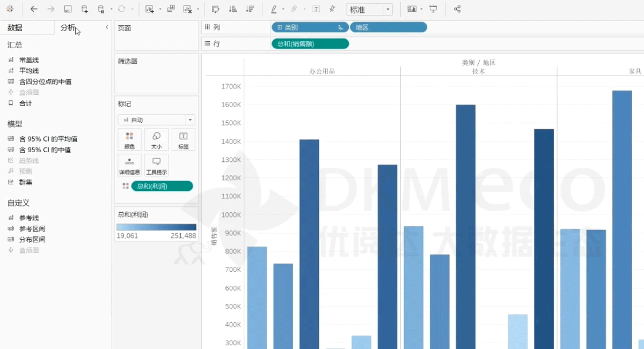644x349 pixels.
Task: Click the add new data source icon
Action: 85,9
